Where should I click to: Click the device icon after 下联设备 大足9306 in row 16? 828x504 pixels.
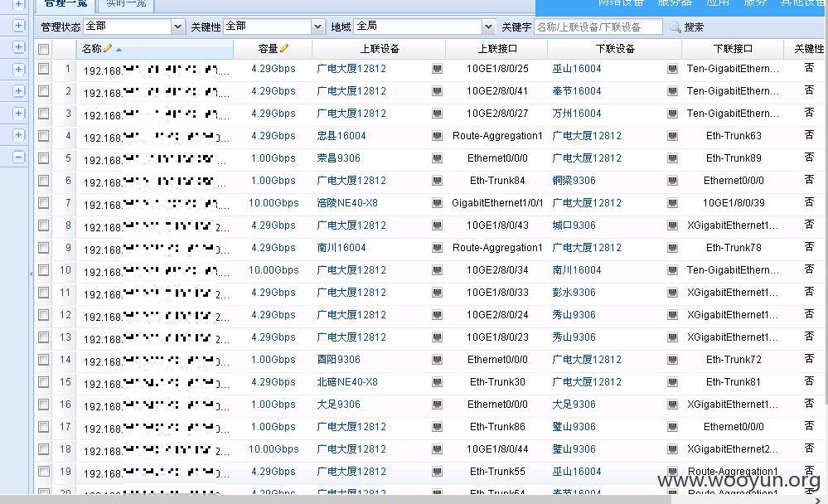(x=672, y=405)
